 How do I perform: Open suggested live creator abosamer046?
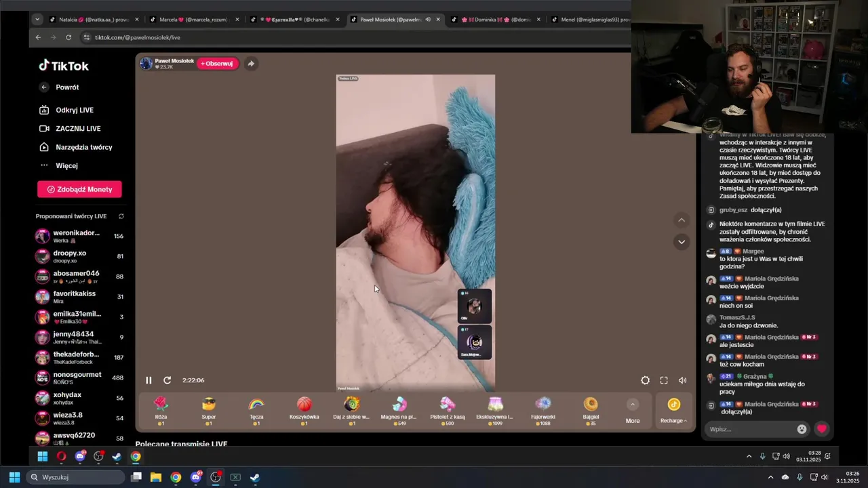(x=79, y=277)
